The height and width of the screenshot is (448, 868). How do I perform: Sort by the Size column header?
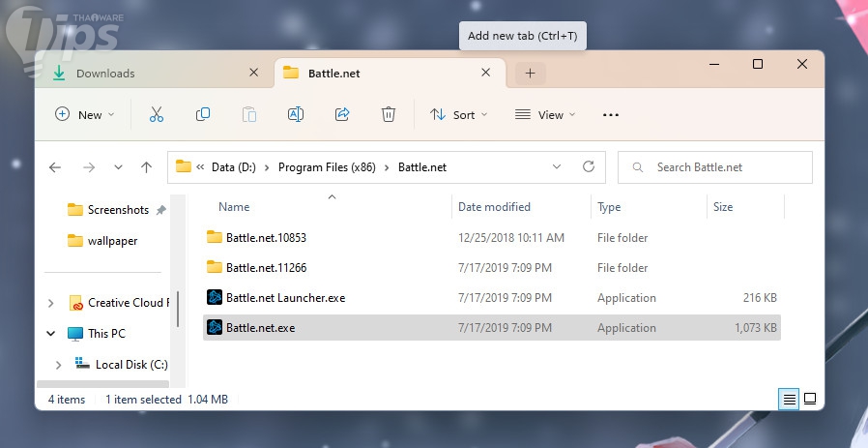coord(723,207)
